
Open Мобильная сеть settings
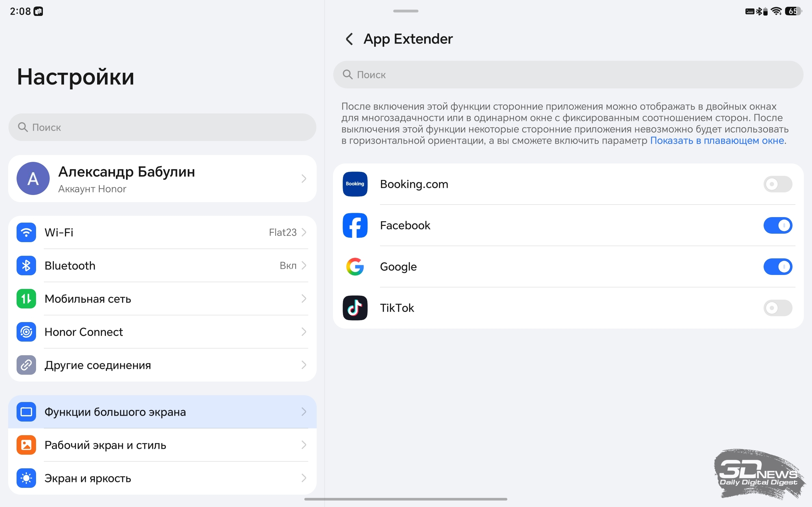click(162, 299)
